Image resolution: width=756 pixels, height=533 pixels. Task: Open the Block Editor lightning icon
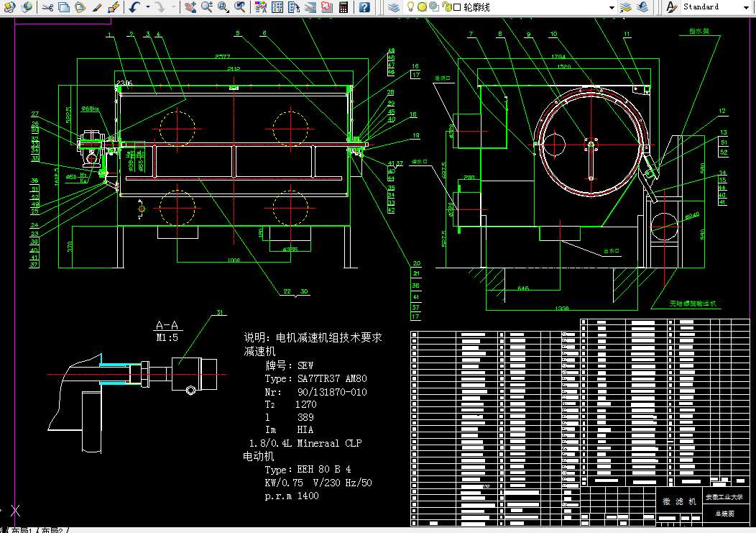click(114, 6)
